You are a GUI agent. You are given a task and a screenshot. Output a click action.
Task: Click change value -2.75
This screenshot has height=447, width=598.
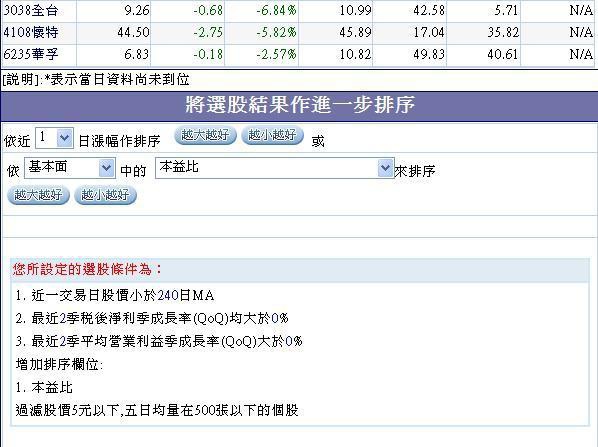208,32
